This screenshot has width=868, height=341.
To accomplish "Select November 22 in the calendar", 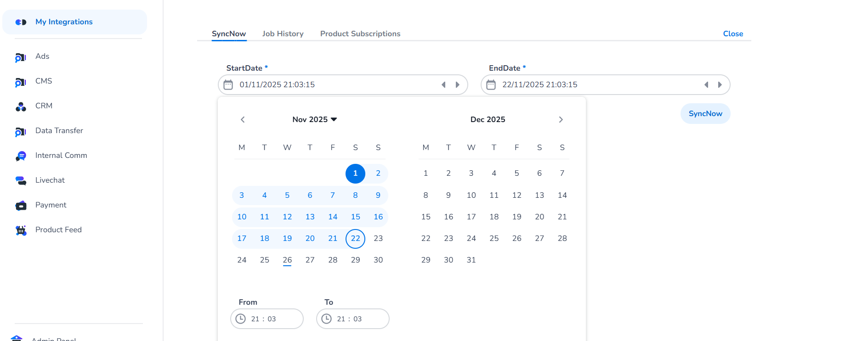I will pos(355,239).
